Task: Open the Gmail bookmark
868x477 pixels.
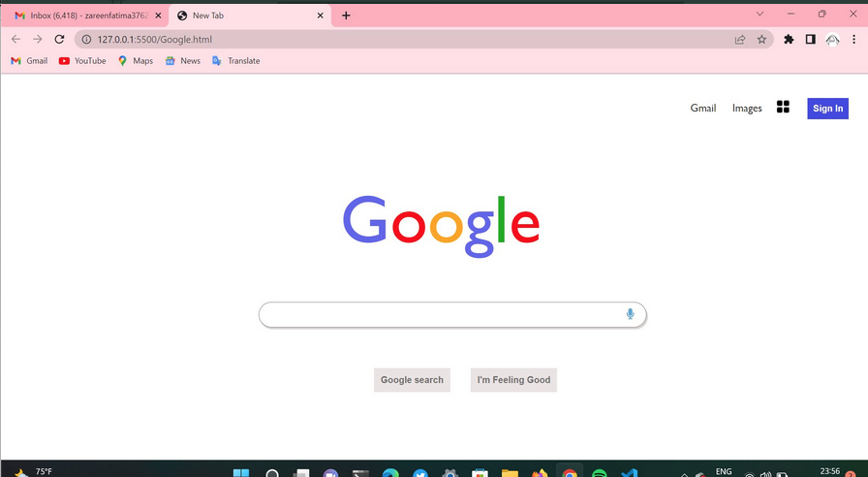Action: [x=29, y=61]
